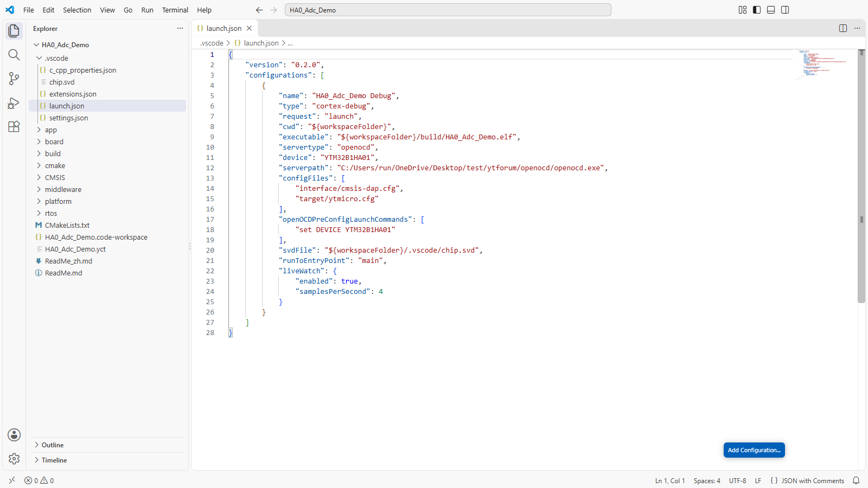Toggle the Primary Side Bar

pos(757,10)
